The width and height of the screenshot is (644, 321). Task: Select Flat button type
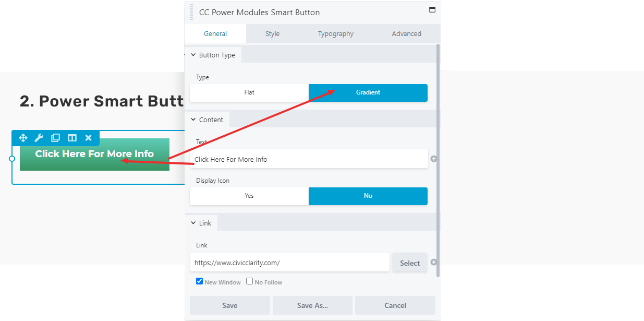pos(249,92)
